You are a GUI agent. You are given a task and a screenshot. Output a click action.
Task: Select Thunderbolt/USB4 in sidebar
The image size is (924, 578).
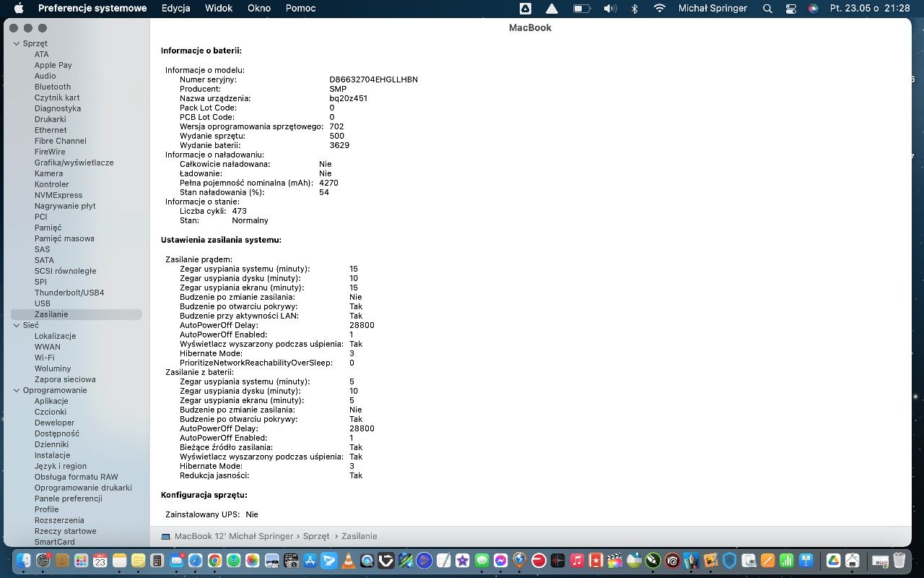coord(69,293)
